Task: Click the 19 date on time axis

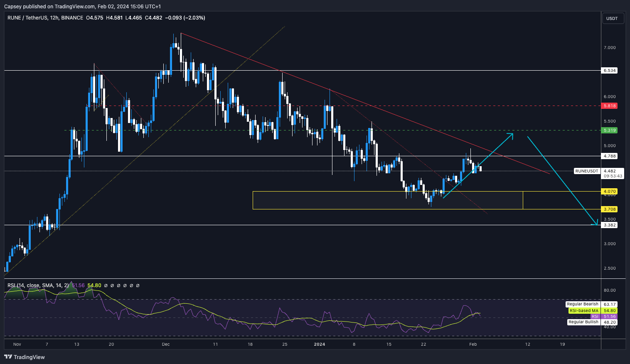Action: [562, 344]
